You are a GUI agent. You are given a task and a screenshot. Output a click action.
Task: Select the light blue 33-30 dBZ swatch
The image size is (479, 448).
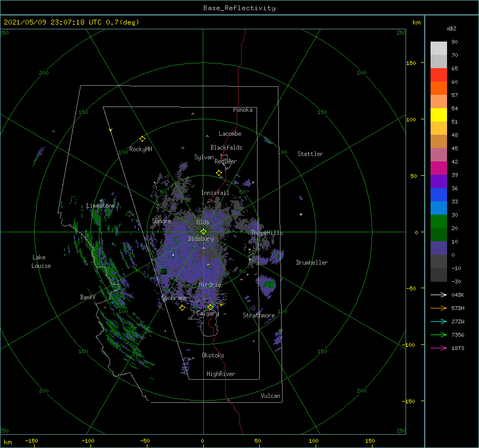439,208
